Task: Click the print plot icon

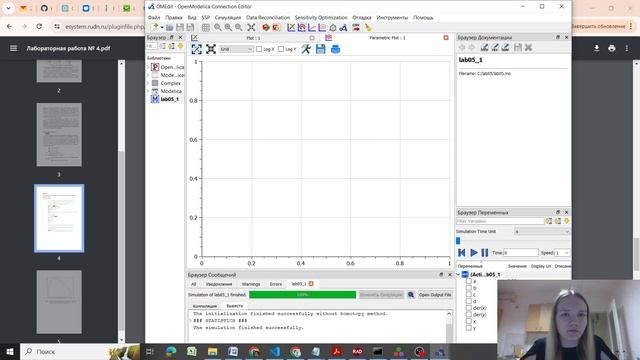Action: coord(335,49)
